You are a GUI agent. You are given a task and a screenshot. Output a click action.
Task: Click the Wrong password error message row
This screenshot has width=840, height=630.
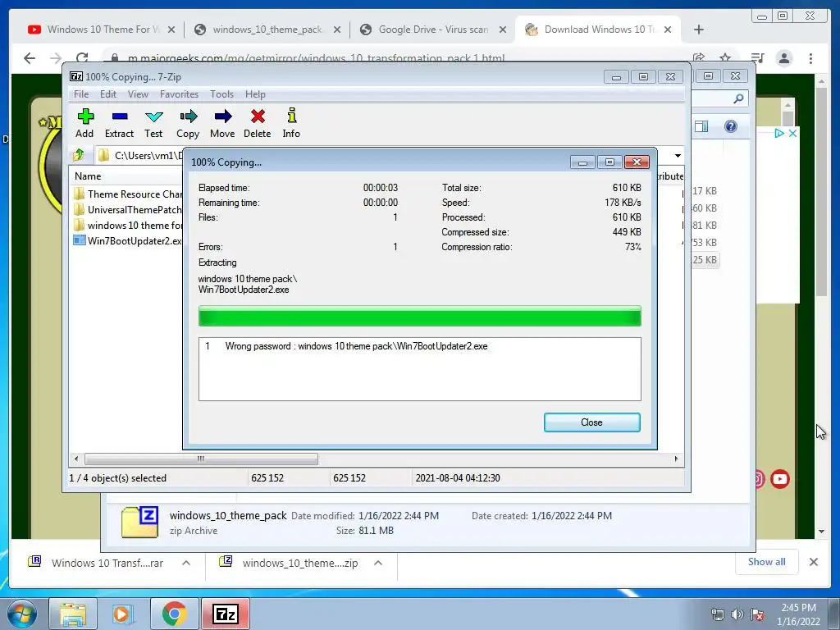point(346,346)
